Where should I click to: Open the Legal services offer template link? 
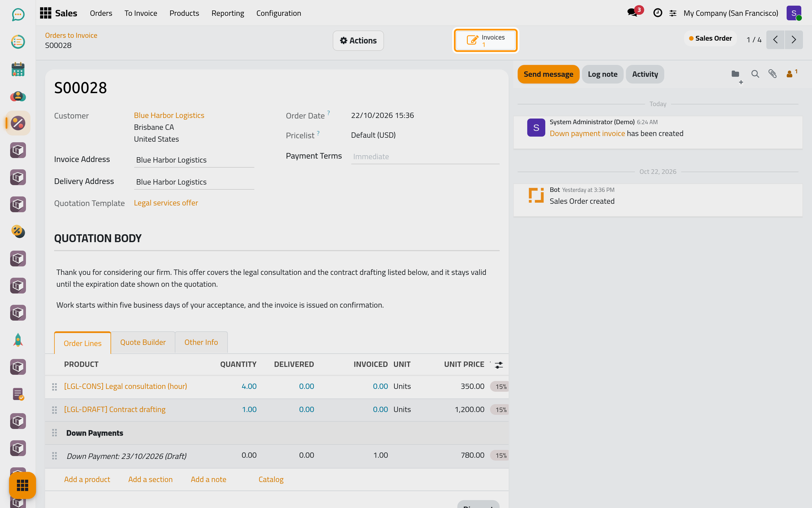(x=166, y=203)
